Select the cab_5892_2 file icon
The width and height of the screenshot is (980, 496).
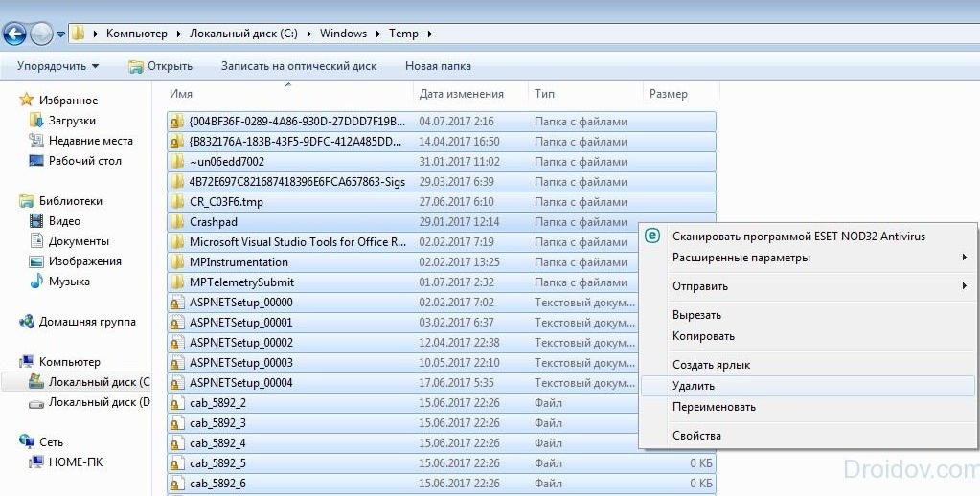177,403
